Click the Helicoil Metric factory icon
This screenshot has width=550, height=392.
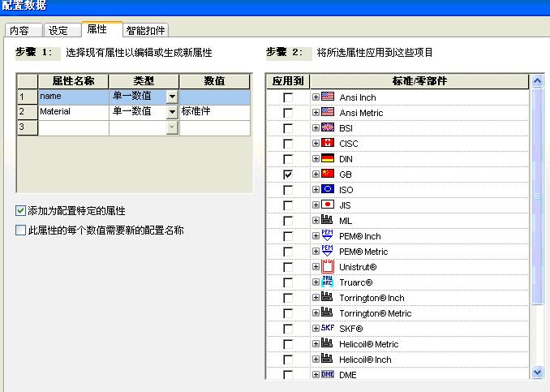(x=327, y=343)
